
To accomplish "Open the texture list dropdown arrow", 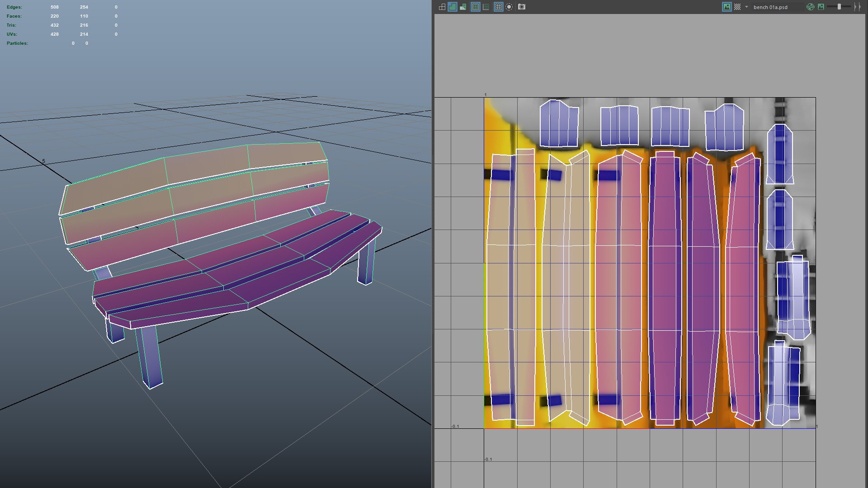I will (x=746, y=7).
